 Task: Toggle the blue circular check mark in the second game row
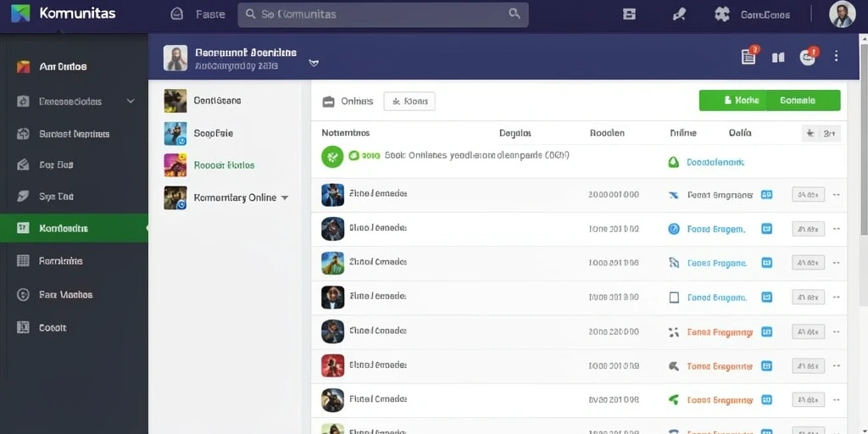point(674,229)
